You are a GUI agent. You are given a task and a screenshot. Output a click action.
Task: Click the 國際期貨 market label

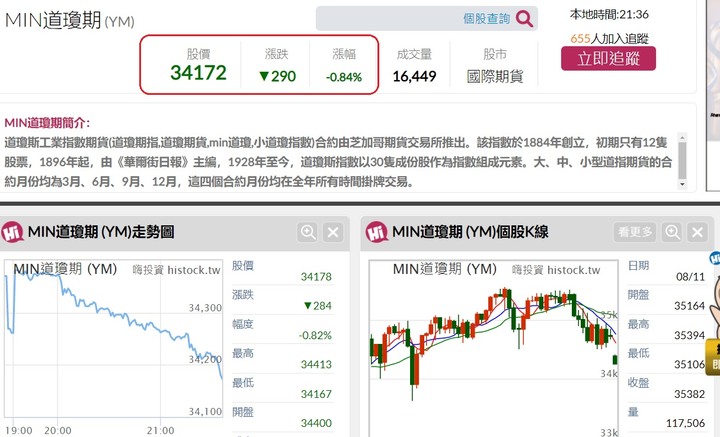pyautogui.click(x=495, y=76)
